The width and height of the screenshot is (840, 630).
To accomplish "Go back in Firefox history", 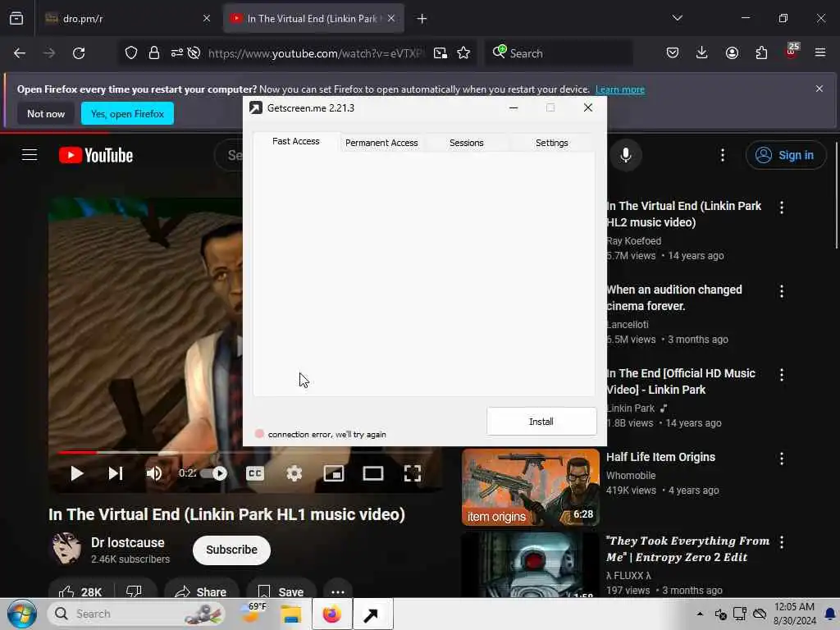I will (20, 53).
